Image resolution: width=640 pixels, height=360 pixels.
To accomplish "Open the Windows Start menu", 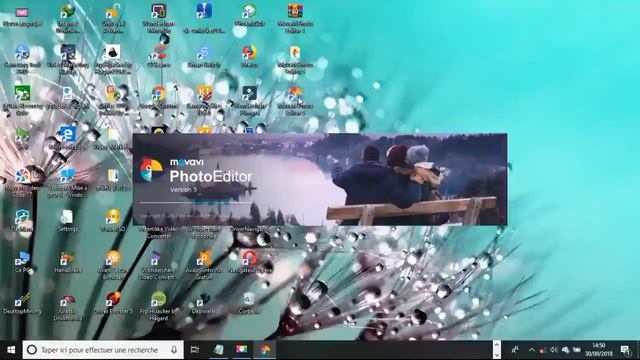I will point(11,350).
